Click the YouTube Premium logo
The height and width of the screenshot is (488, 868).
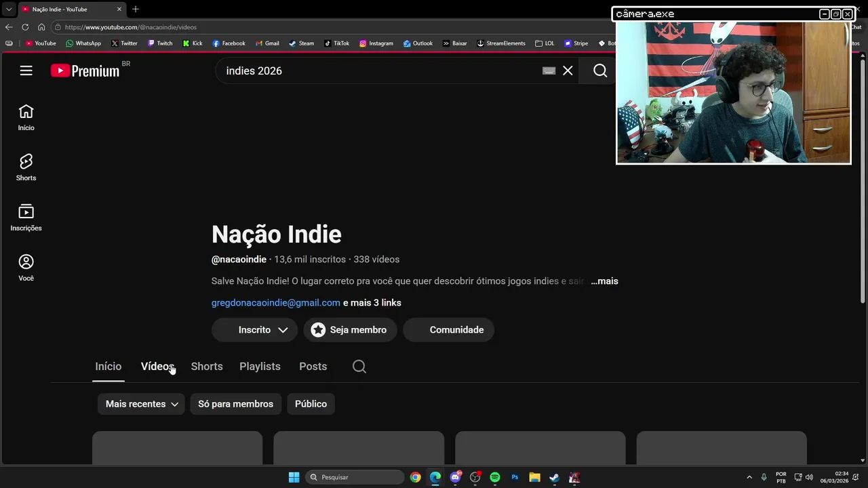point(85,70)
